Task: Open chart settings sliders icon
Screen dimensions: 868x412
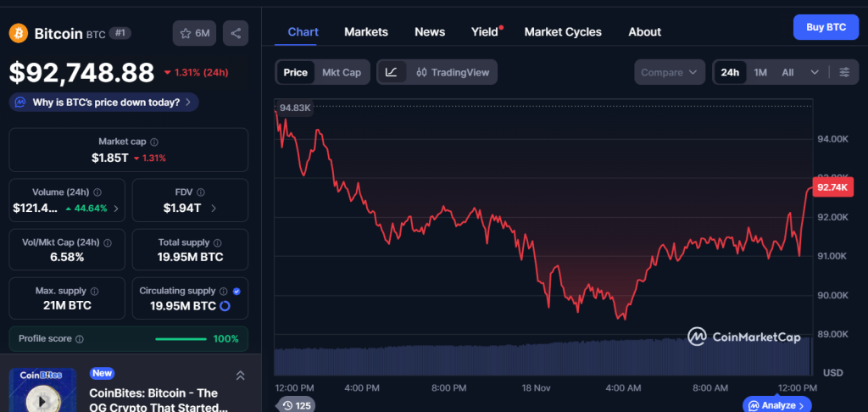Action: [x=844, y=72]
